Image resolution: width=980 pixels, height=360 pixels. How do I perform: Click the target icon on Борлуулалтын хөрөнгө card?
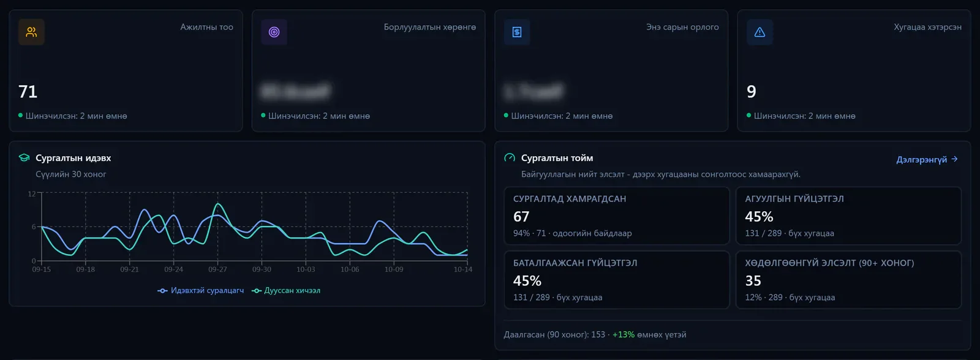click(x=274, y=32)
